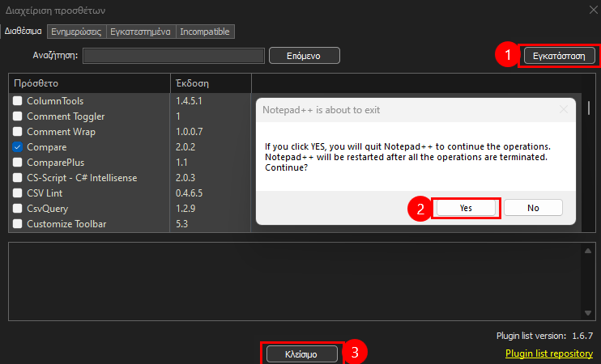Select the Compare plugin name
Image resolution: width=601 pixels, height=364 pixels.
click(x=47, y=147)
